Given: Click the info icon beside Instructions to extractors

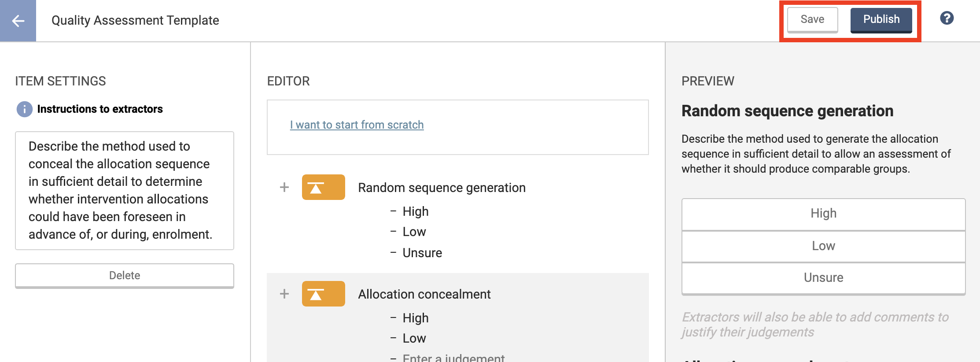Looking at the screenshot, I should (x=25, y=109).
